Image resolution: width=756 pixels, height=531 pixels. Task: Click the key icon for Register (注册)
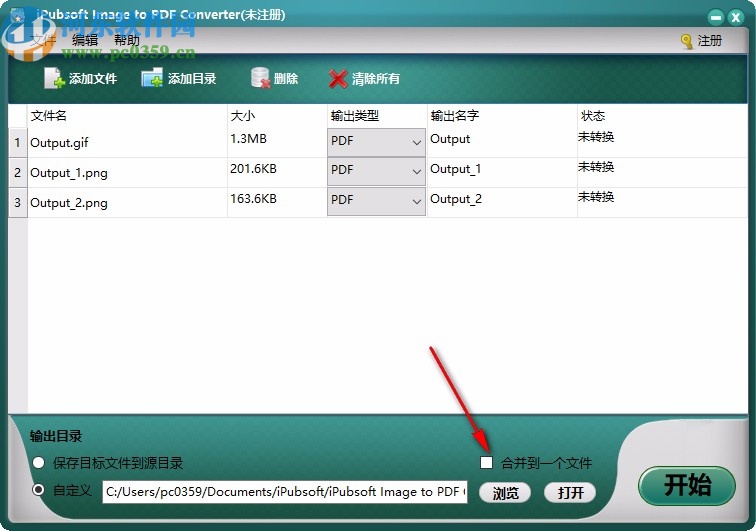(687, 41)
